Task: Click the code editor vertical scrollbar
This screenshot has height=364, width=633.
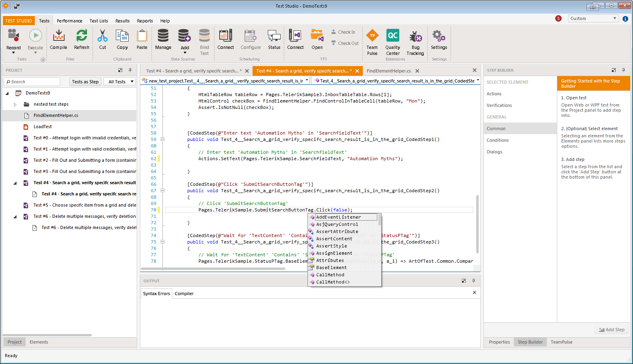Action: point(477,224)
